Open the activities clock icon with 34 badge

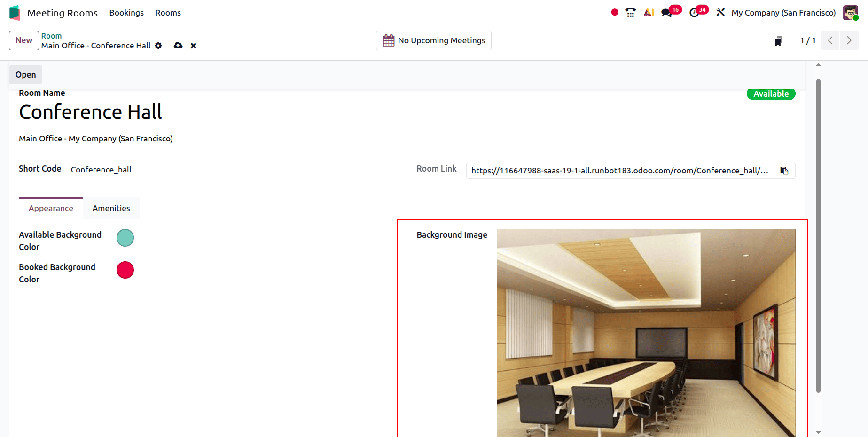tap(694, 13)
